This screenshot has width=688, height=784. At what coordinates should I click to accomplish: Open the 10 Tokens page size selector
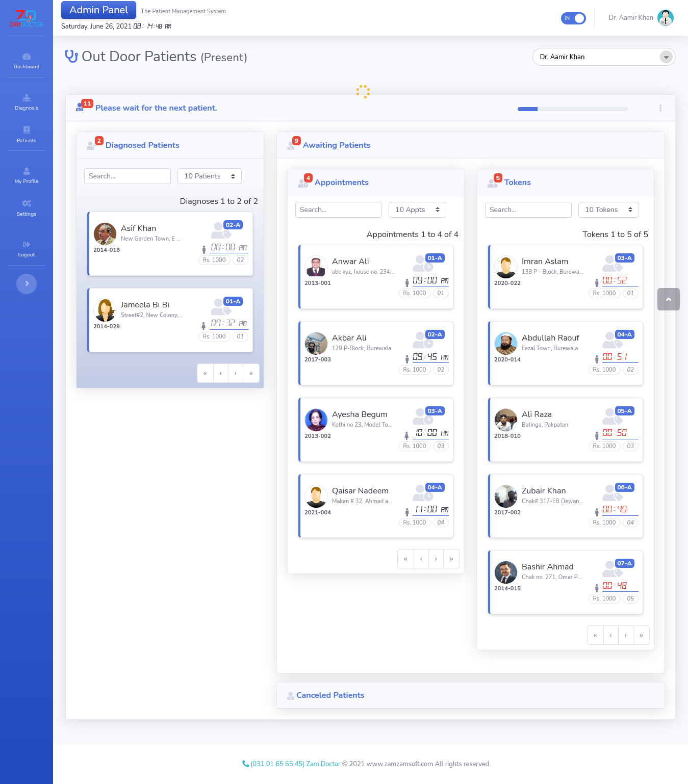(608, 210)
